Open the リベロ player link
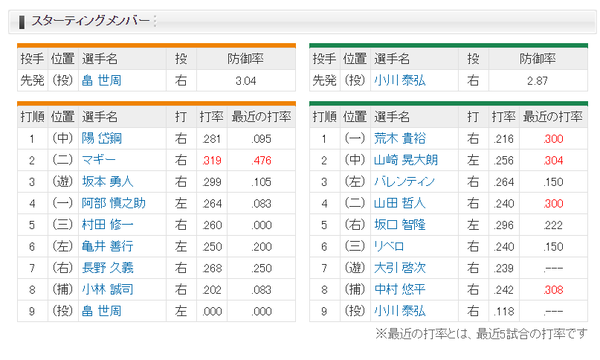The width and height of the screenshot is (600, 360). pyautogui.click(x=389, y=246)
